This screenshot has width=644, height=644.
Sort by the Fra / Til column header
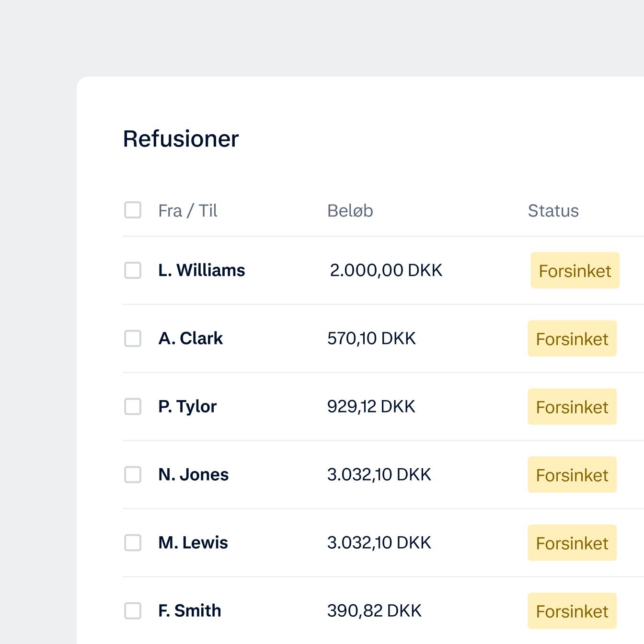pyautogui.click(x=187, y=211)
